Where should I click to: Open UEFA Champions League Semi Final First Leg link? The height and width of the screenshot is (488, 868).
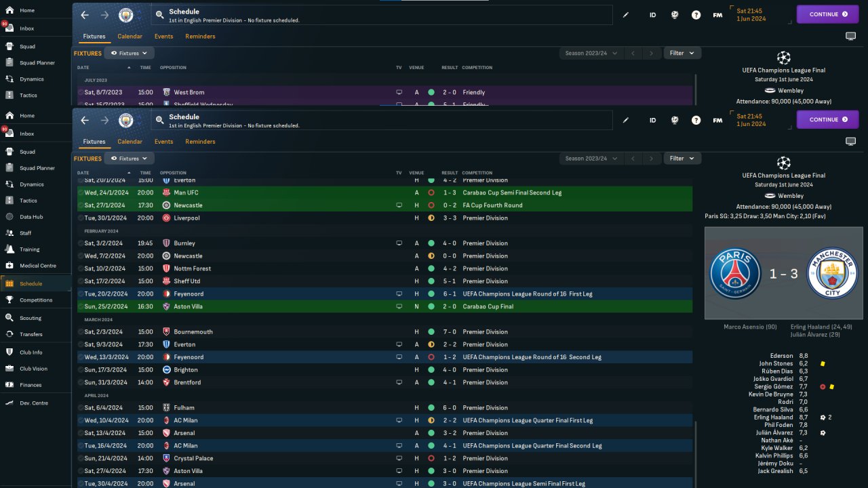pyautogui.click(x=524, y=484)
